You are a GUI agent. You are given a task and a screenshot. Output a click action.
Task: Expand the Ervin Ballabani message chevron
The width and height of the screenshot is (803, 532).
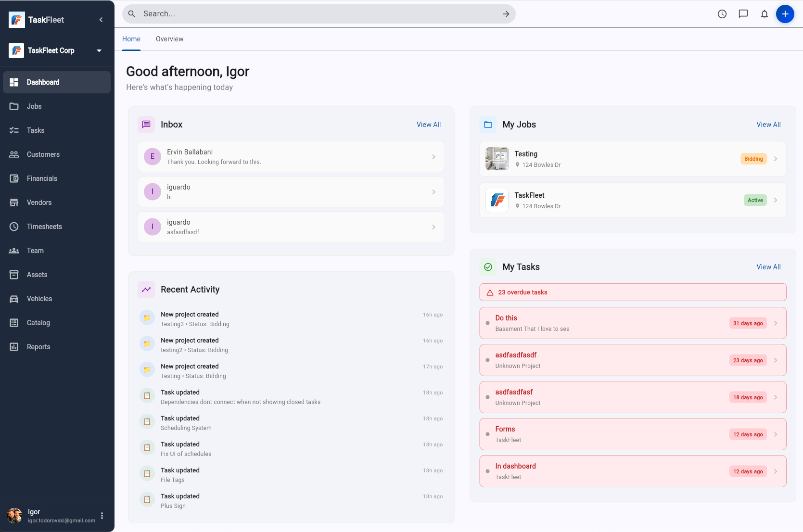point(433,157)
